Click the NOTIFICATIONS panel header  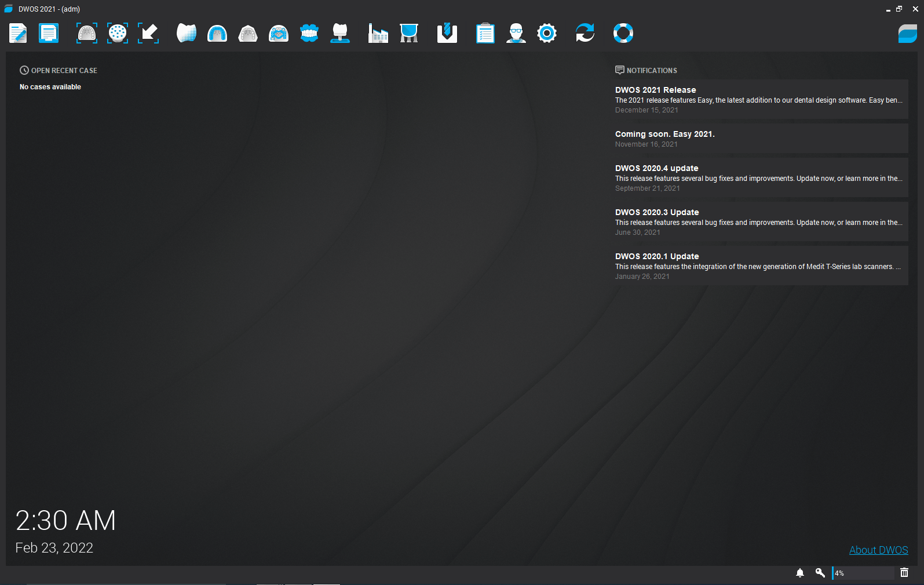point(646,70)
